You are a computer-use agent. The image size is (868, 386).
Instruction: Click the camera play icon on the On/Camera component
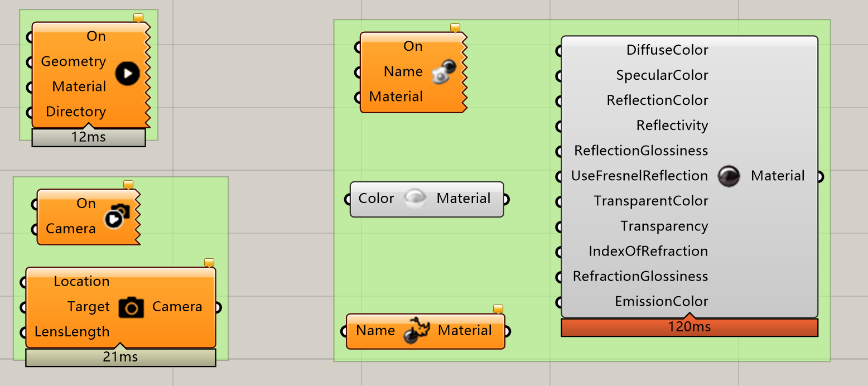[x=118, y=216]
